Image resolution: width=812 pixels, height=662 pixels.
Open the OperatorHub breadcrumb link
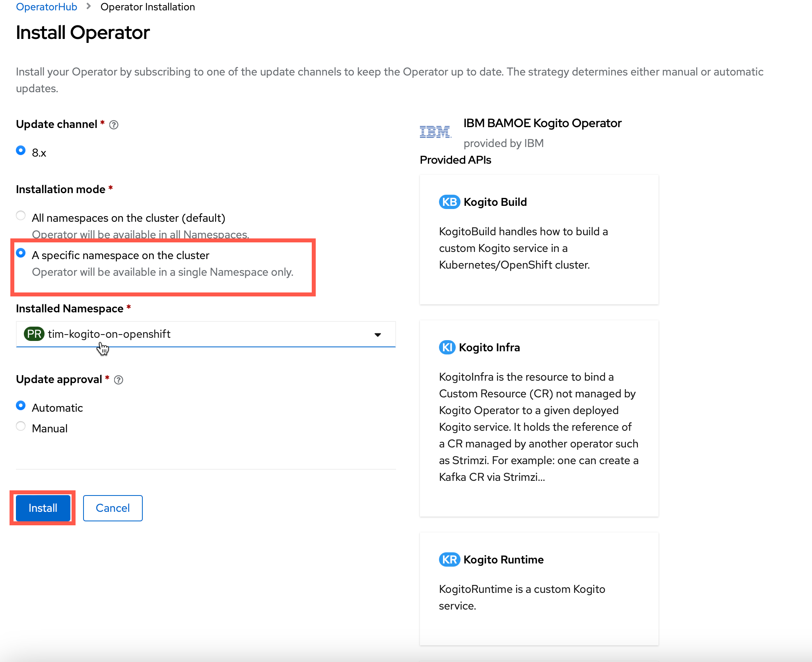coord(47,7)
